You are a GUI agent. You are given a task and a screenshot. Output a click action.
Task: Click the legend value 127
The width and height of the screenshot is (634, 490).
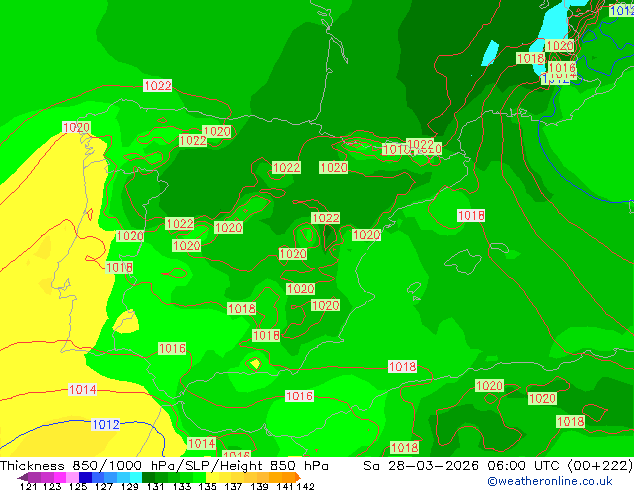pyautogui.click(x=104, y=486)
